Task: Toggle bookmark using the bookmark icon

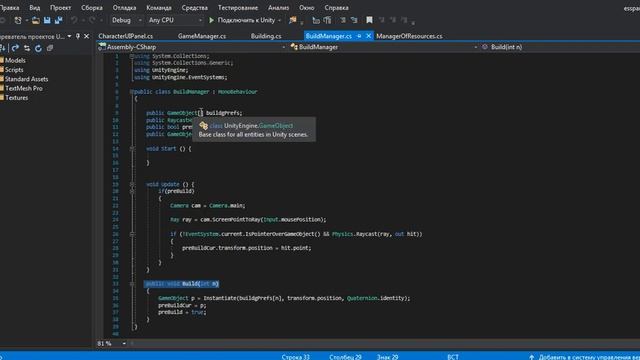Action: pos(369,20)
